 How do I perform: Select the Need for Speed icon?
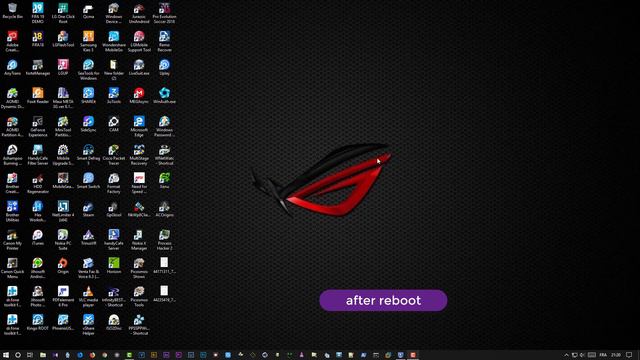coord(139,183)
